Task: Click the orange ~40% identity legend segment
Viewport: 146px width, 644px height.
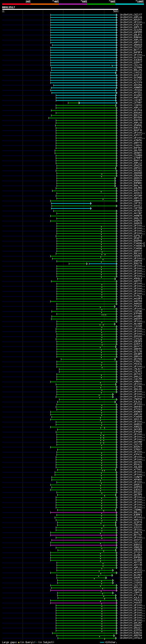Action: coord(45,4)
